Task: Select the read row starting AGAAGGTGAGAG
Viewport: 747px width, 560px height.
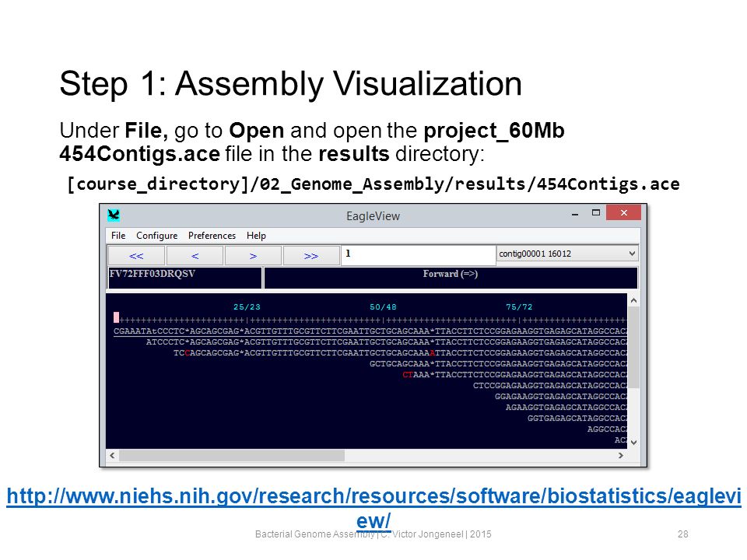Action: click(566, 408)
